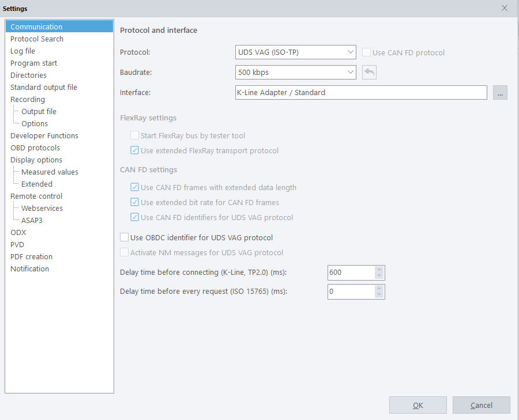Increase delay time before connecting
Image resolution: width=519 pixels, height=420 pixels.
(379, 269)
